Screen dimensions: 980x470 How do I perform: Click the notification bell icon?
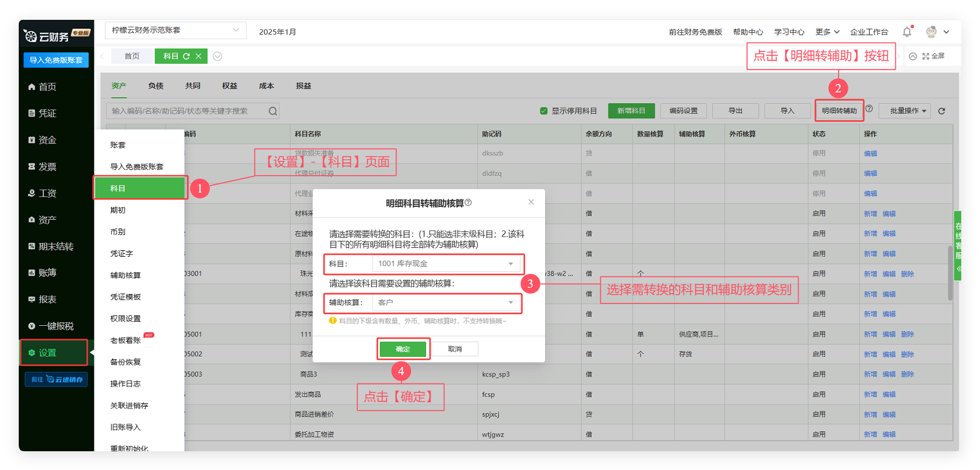(907, 32)
